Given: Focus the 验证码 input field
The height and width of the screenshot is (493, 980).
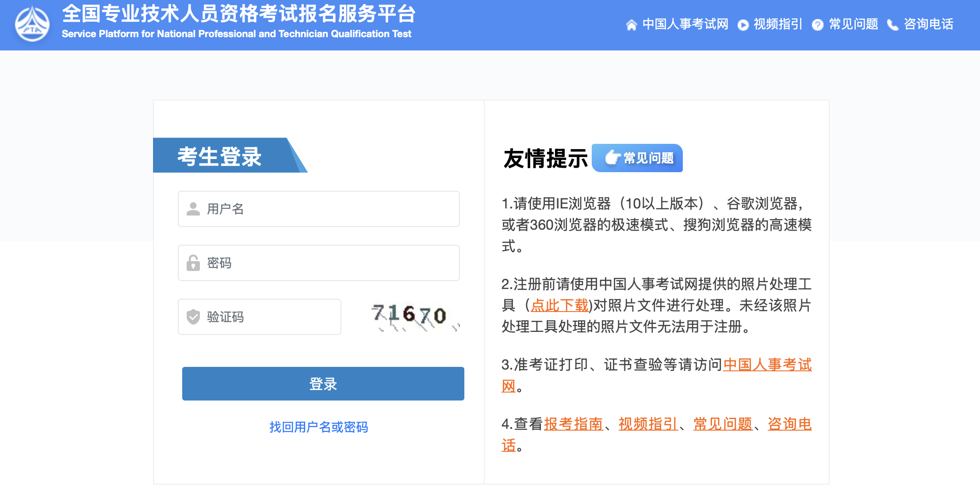Looking at the screenshot, I should tap(260, 317).
